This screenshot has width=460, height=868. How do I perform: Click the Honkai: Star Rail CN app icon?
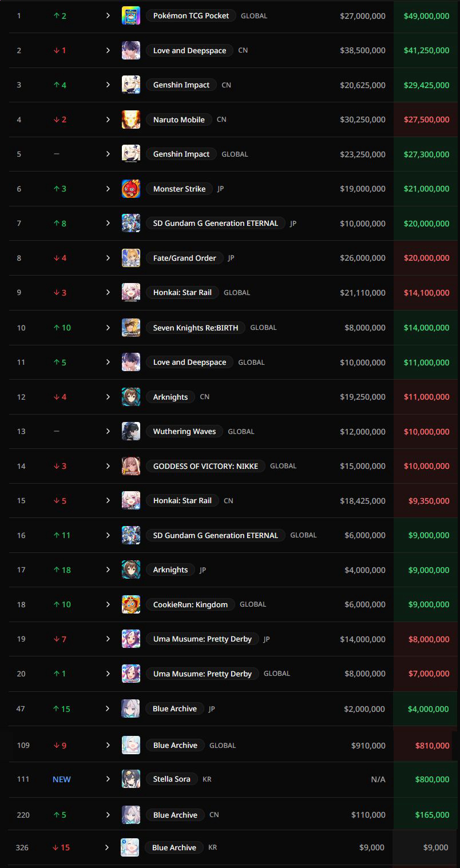tap(131, 500)
